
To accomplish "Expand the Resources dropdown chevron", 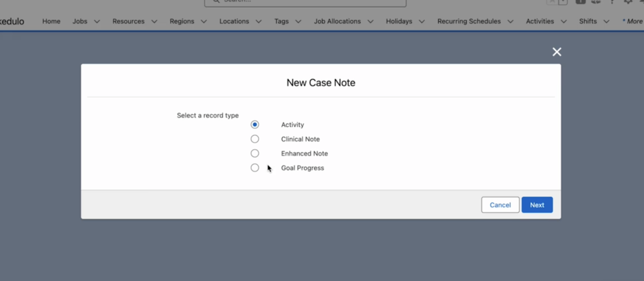I will click(154, 22).
